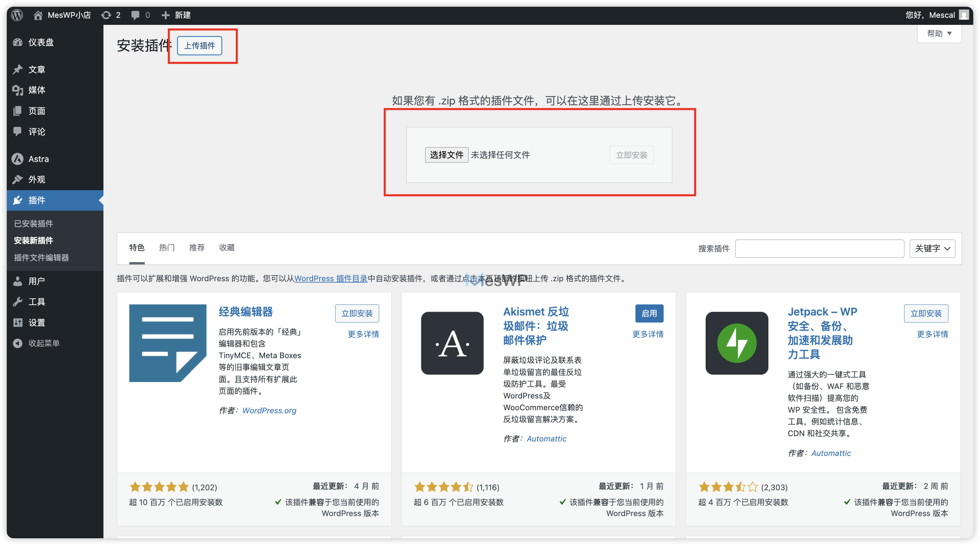
Task: Click the Astra logo icon
Action: 17,159
